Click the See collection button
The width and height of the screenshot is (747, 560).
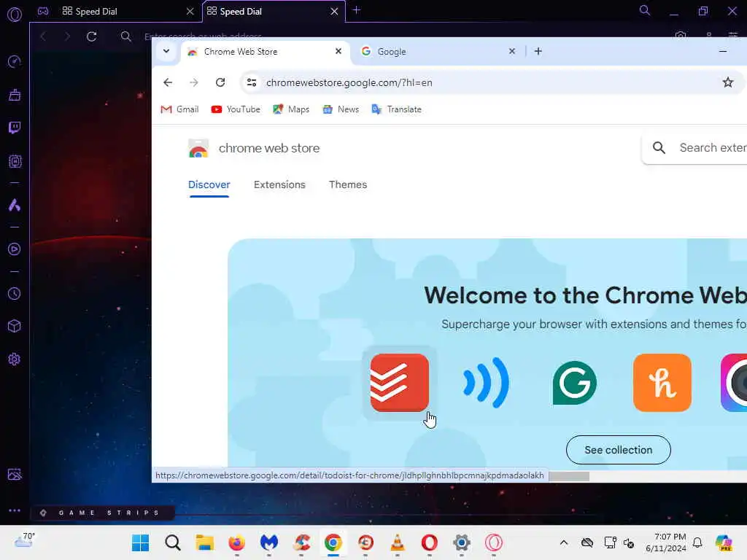[x=619, y=450]
